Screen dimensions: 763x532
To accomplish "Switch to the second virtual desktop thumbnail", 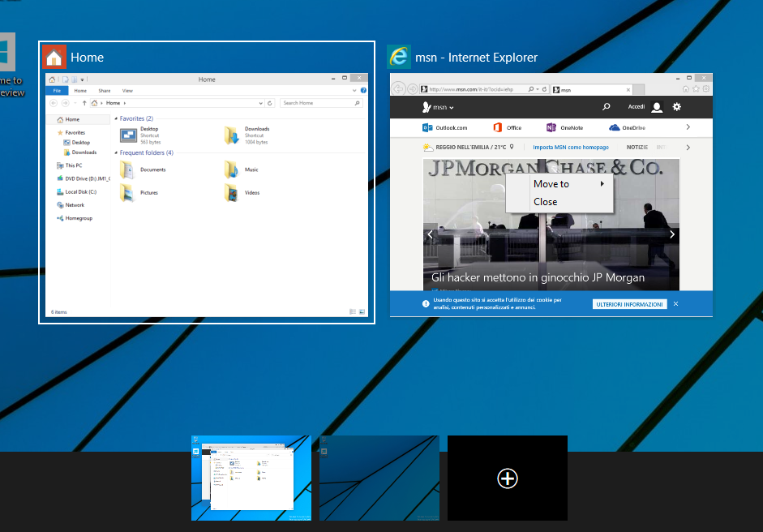I will coord(379,478).
